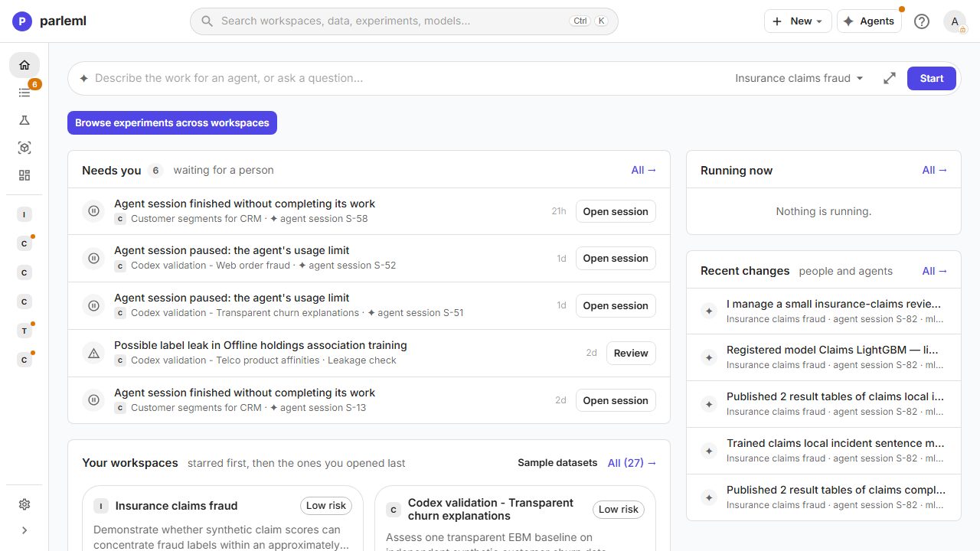The height and width of the screenshot is (551, 980).
Task: View All items in Needs you
Action: 644,170
